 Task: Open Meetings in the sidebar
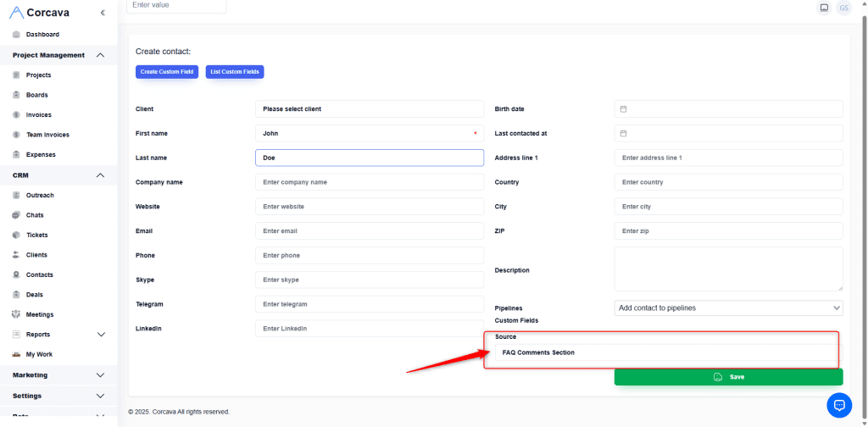(40, 314)
